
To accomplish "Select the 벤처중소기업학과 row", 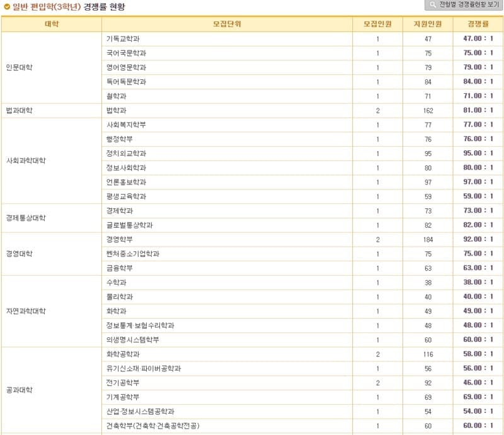I will pos(302,254).
